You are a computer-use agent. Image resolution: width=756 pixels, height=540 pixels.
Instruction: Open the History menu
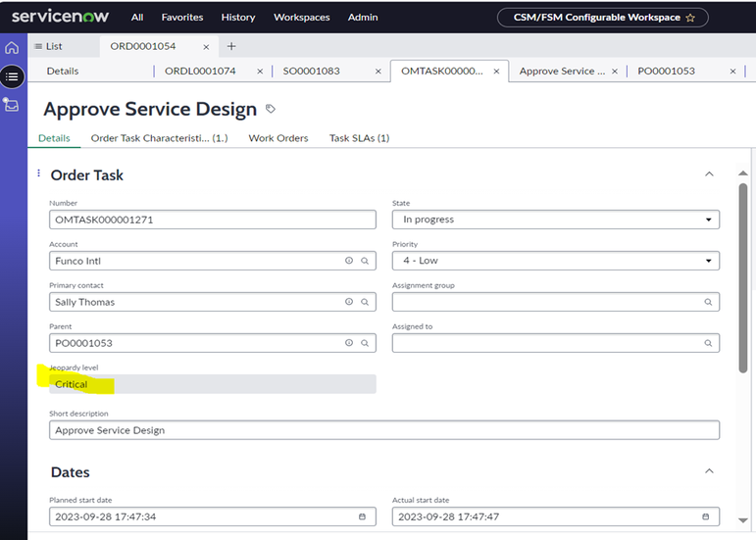point(238,18)
